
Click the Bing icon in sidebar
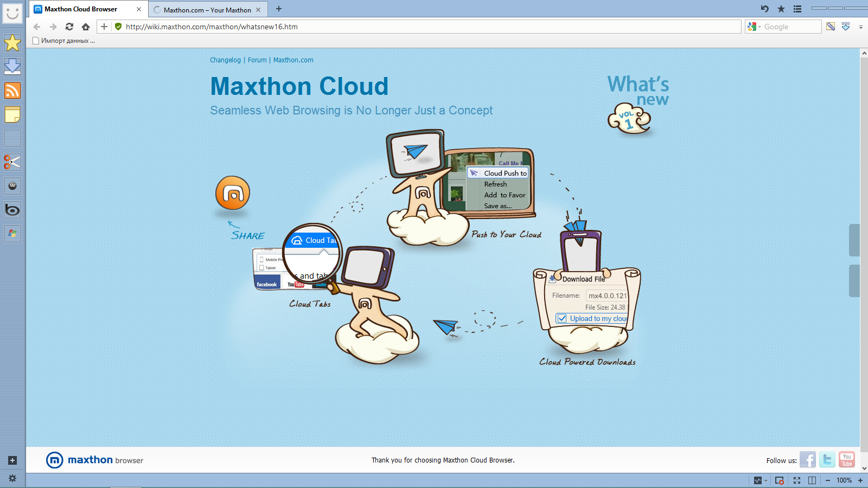(12, 210)
